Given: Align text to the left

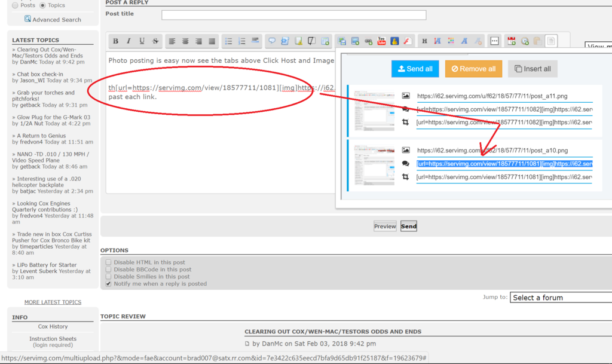Looking at the screenshot, I should tap(172, 41).
